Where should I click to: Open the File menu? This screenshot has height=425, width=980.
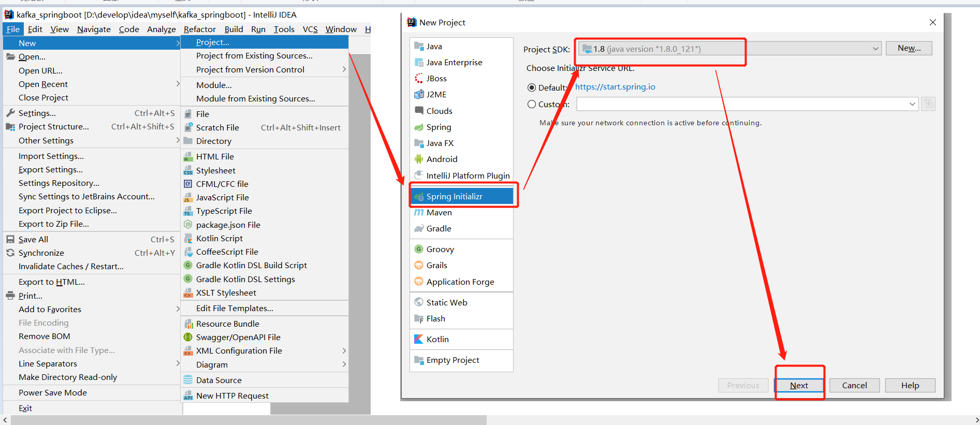point(13,29)
